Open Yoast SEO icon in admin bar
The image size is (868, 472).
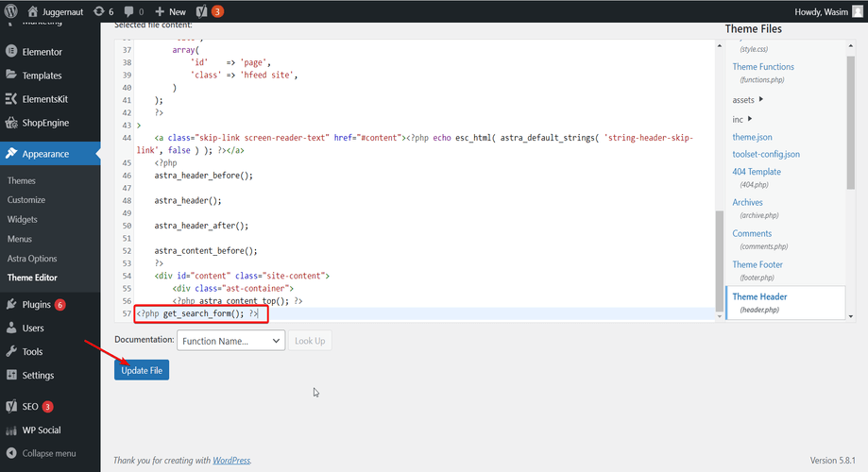201,11
